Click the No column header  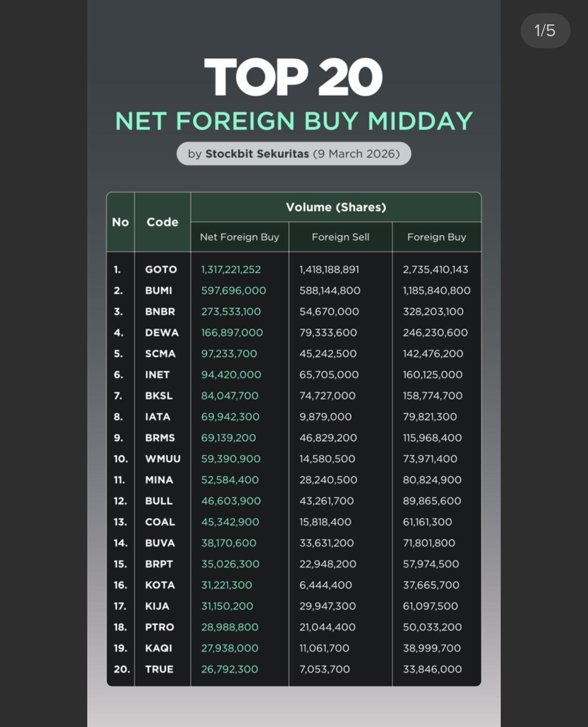[120, 222]
